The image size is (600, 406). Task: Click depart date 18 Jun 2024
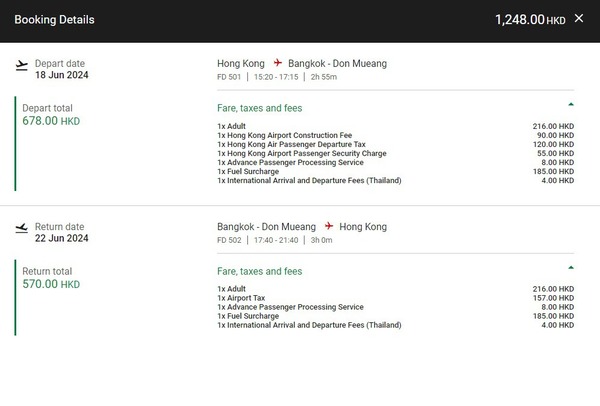62,75
